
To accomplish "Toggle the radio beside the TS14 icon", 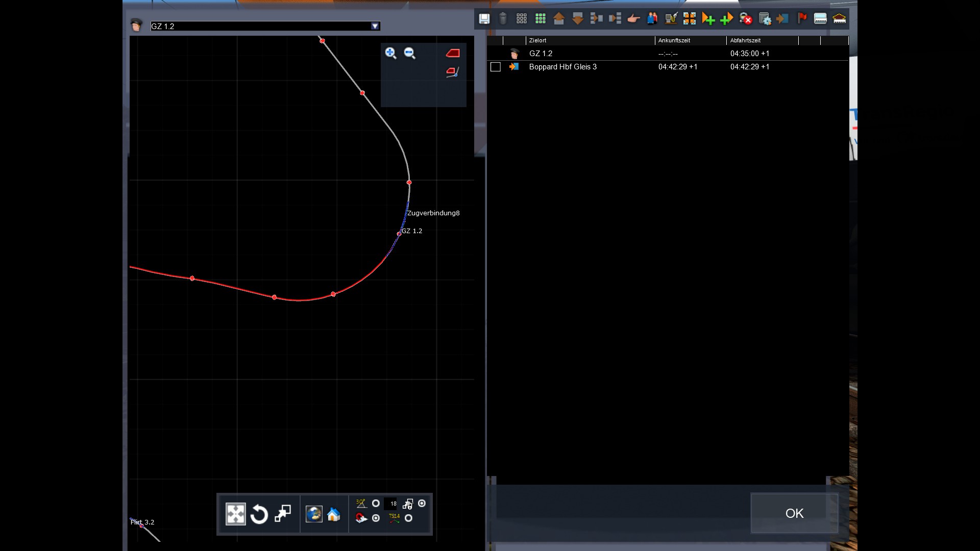I will [408, 518].
